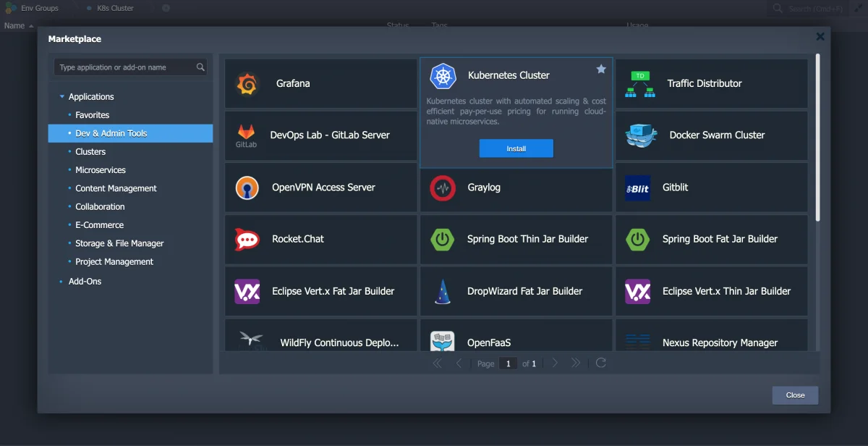
Task: Open the Favorites category
Action: click(93, 115)
